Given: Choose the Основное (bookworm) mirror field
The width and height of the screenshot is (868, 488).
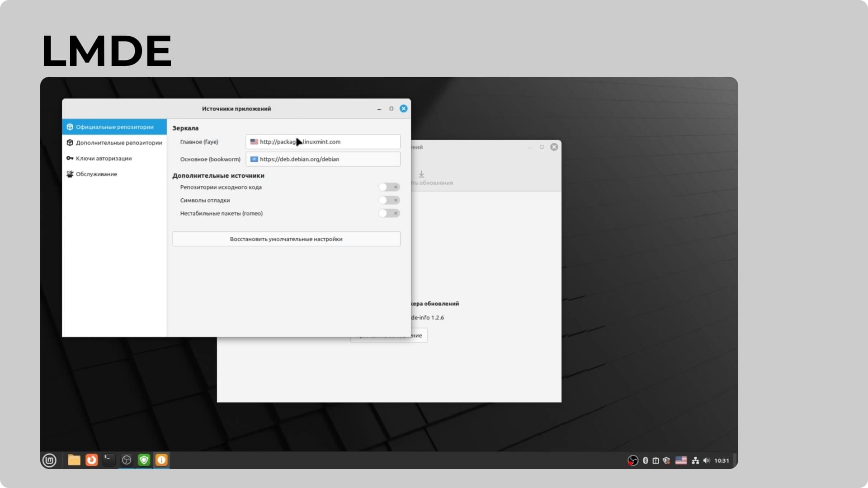Looking at the screenshot, I should [x=323, y=159].
